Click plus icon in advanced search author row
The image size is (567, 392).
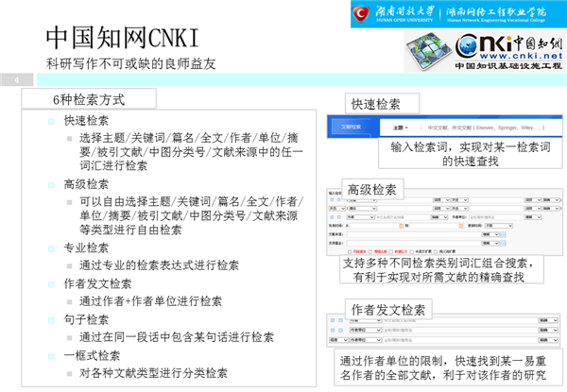point(339,217)
